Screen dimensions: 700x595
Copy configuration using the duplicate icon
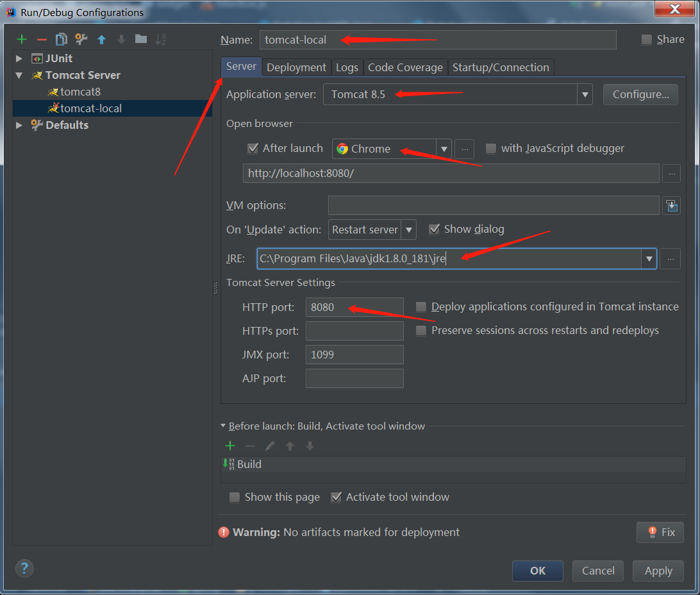tap(61, 39)
